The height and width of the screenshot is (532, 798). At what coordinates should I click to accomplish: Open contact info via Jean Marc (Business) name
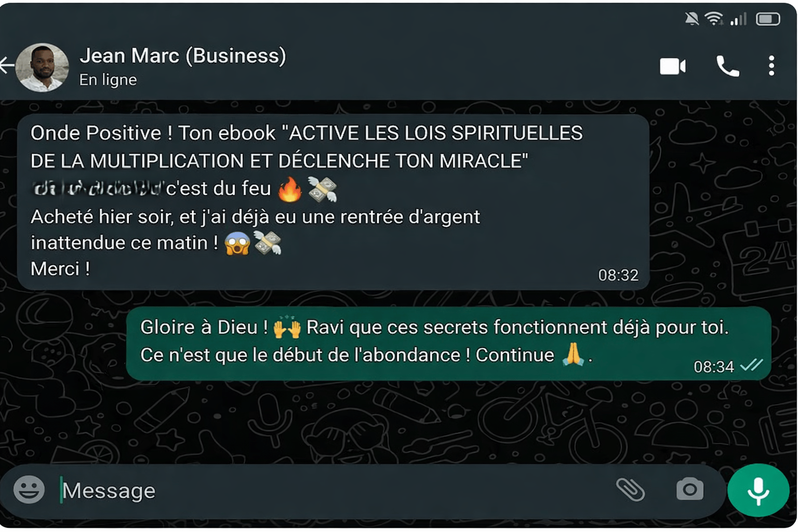[x=183, y=56]
